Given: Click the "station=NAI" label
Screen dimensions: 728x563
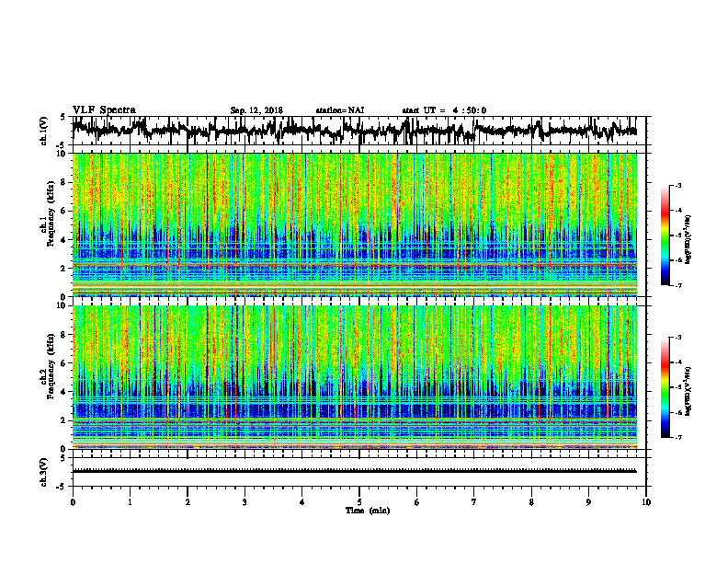Looking at the screenshot, I should [340, 110].
